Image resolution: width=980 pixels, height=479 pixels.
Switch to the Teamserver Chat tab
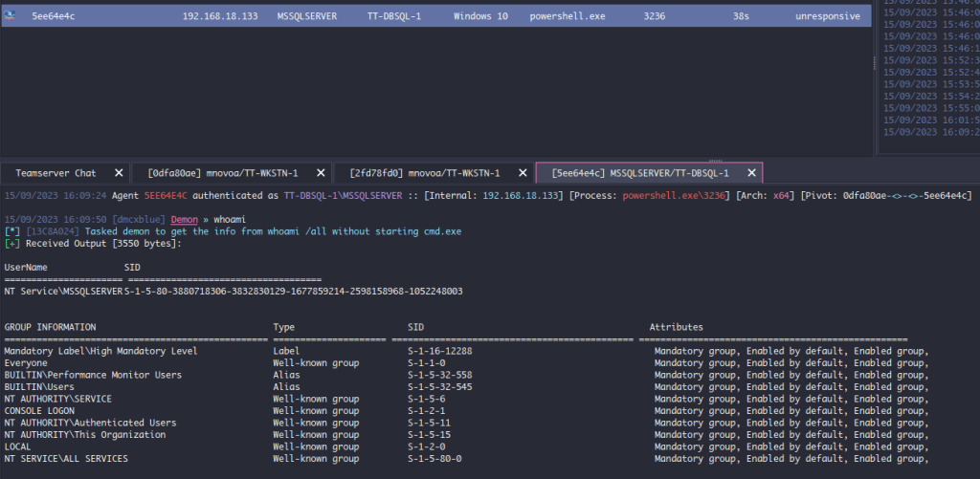pos(56,173)
